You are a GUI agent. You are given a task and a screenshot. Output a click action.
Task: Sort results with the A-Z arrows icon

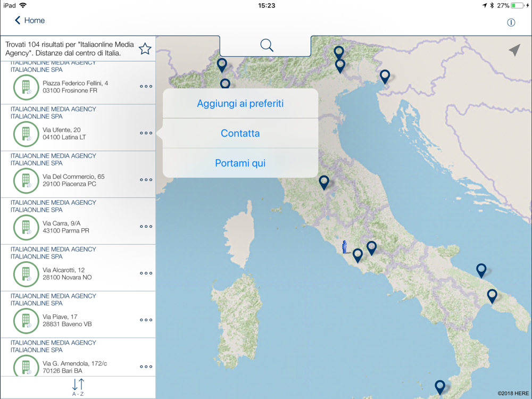tap(78, 387)
